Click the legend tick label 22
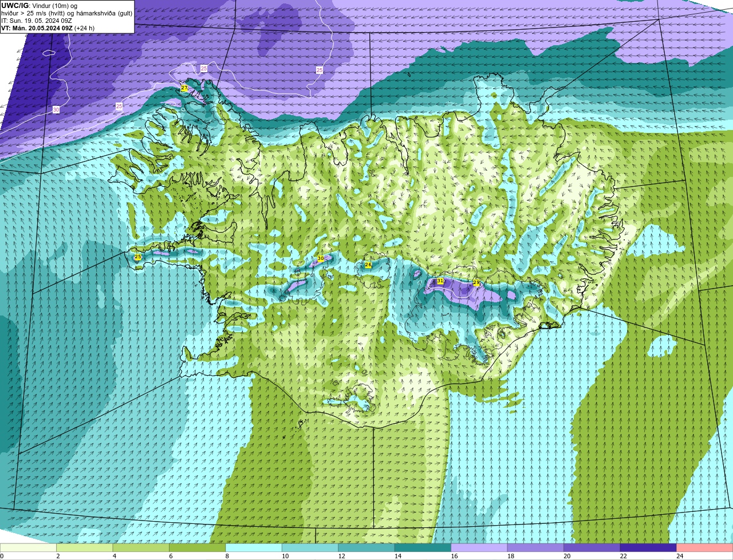 click(x=624, y=556)
